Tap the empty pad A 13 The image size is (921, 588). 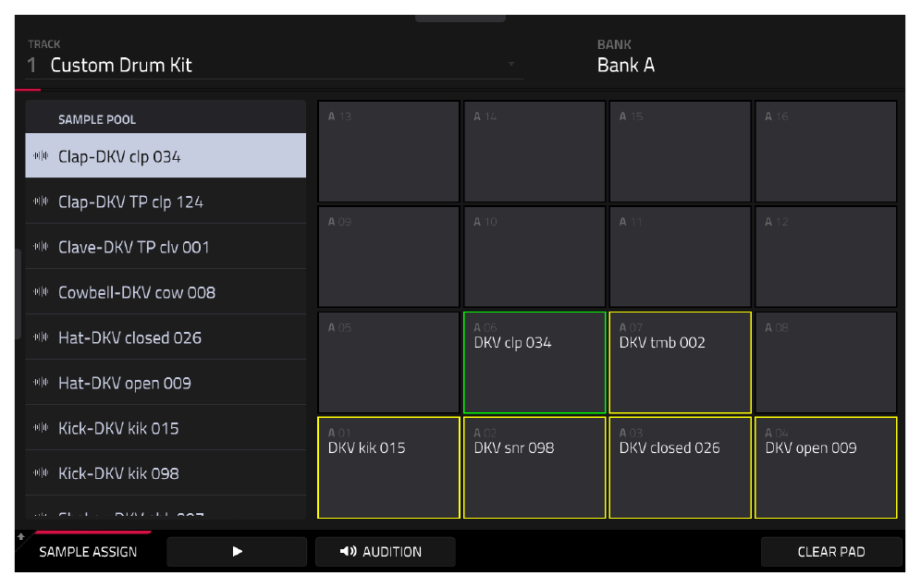coord(389,152)
